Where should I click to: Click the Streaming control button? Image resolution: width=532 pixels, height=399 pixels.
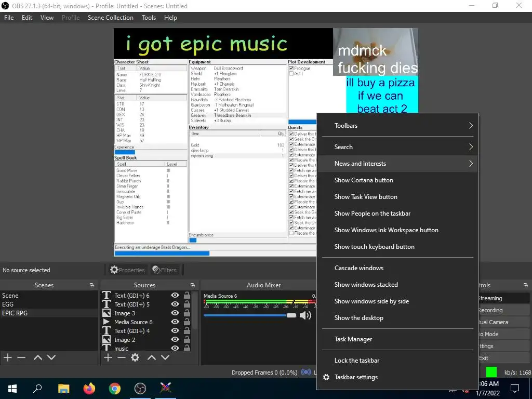pyautogui.click(x=503, y=298)
